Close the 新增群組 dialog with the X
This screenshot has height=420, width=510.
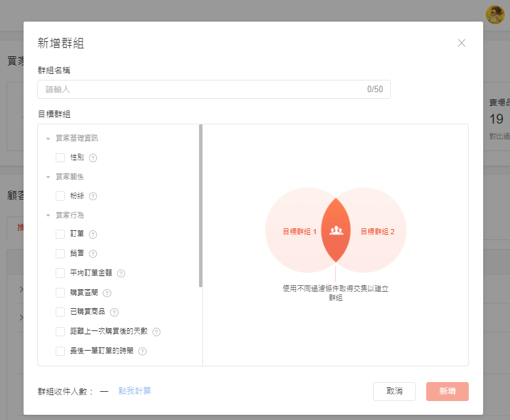pyautogui.click(x=462, y=43)
